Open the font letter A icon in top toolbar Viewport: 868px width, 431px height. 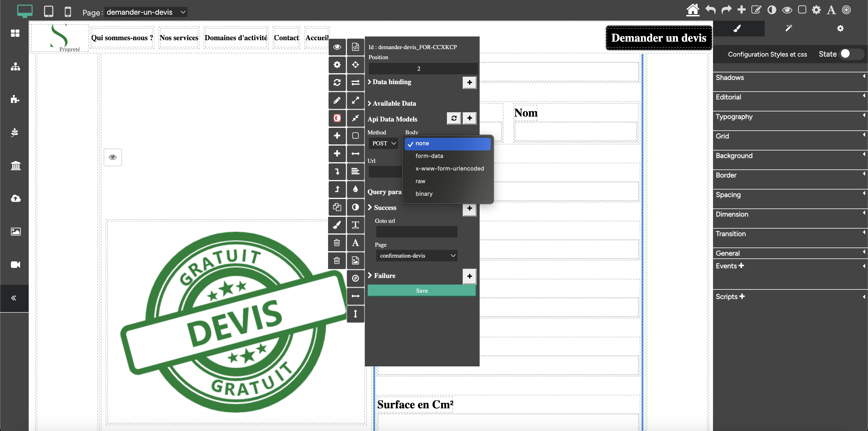pyautogui.click(x=831, y=10)
